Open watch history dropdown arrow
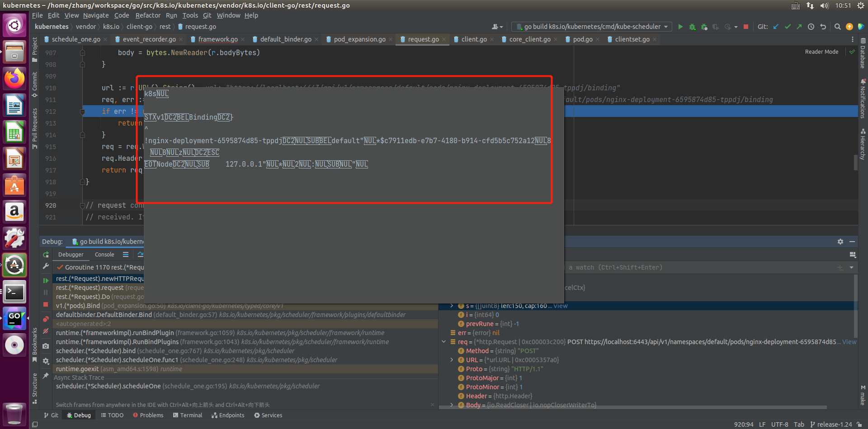This screenshot has width=868, height=429. (x=851, y=267)
